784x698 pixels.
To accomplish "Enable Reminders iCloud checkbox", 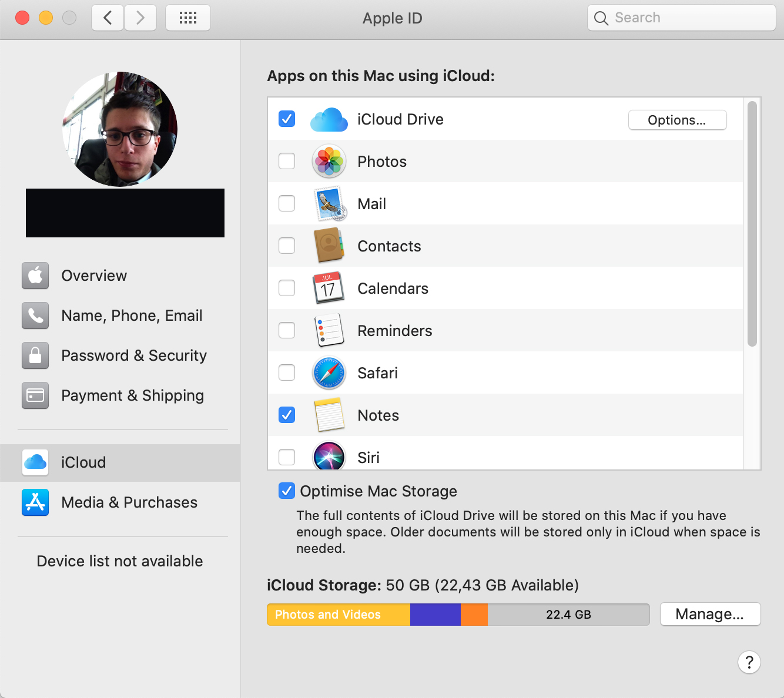I will click(x=287, y=330).
